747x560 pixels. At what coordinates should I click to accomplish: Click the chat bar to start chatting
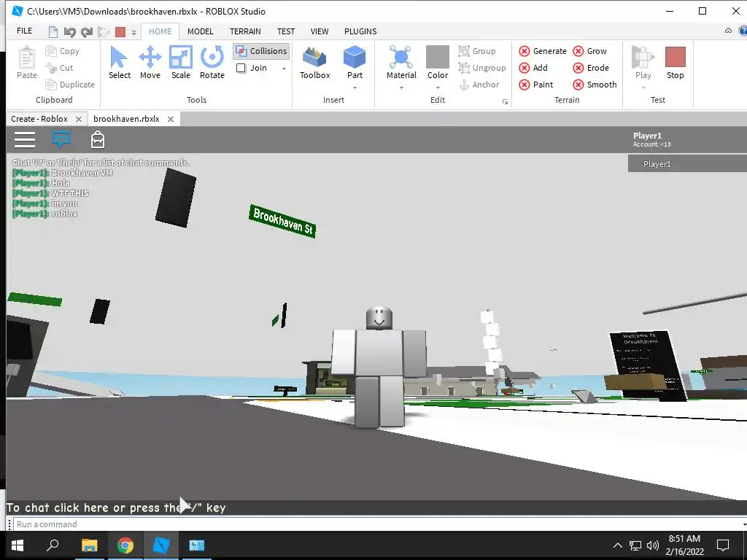376,507
